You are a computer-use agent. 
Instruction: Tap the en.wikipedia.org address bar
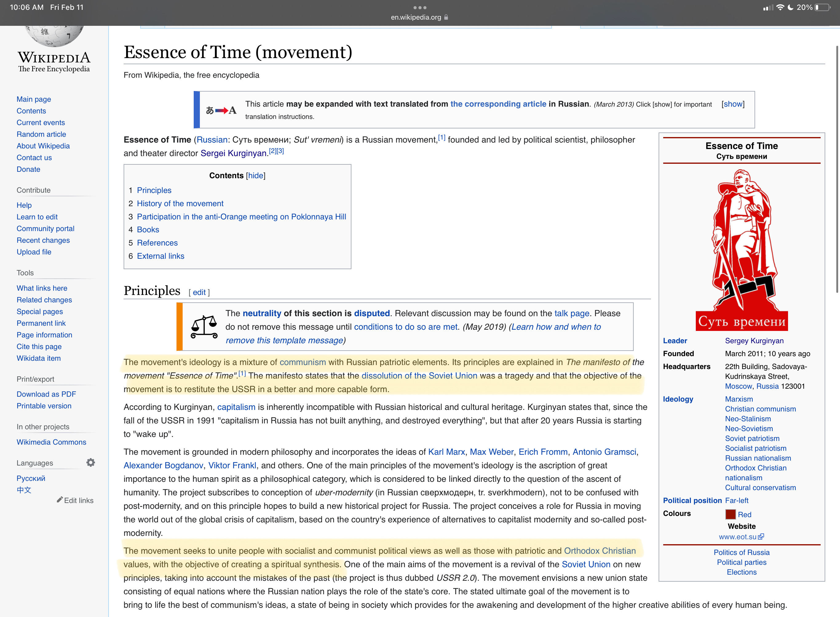[x=420, y=17]
